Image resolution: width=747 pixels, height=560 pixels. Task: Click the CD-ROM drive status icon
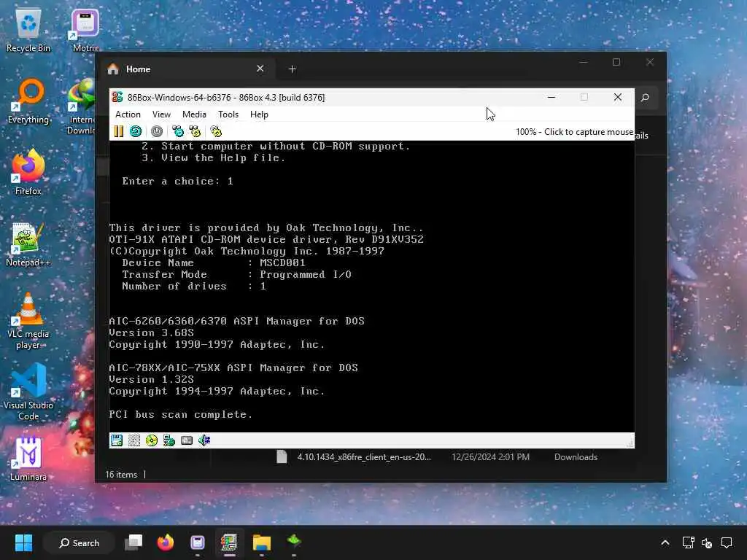click(x=152, y=440)
